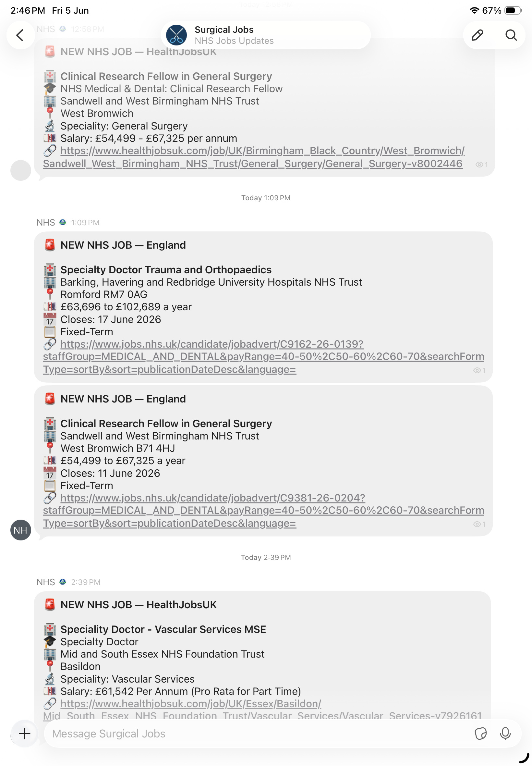This screenshot has width=532, height=766.
Task: Open the jobadvert C9162-26-0139 link
Action: tap(263, 356)
